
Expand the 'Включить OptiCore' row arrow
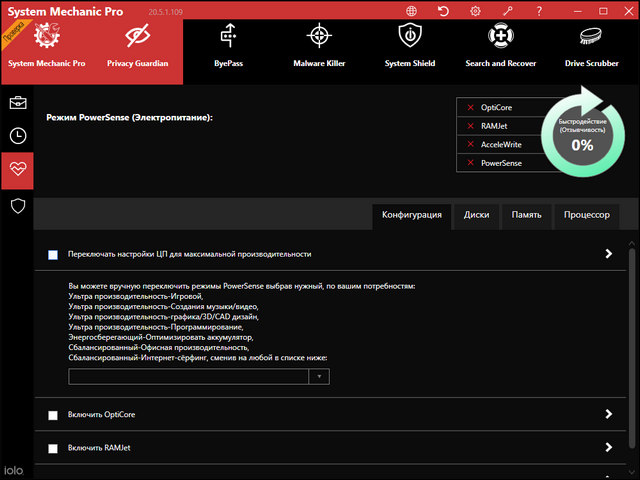coord(608,414)
